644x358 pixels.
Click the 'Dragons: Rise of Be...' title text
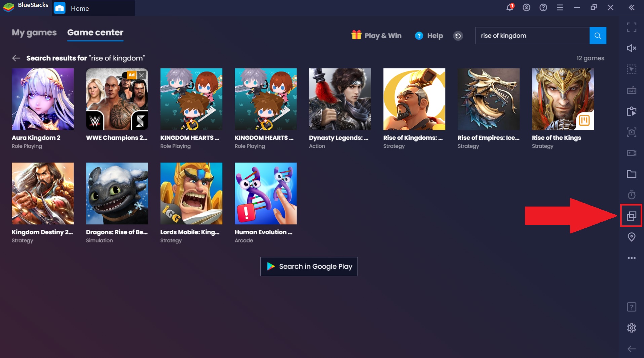click(x=117, y=232)
